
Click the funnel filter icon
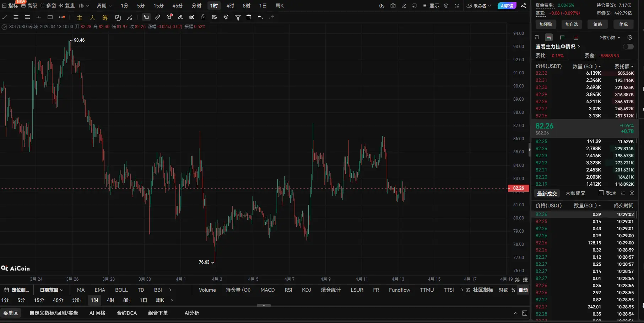238,17
